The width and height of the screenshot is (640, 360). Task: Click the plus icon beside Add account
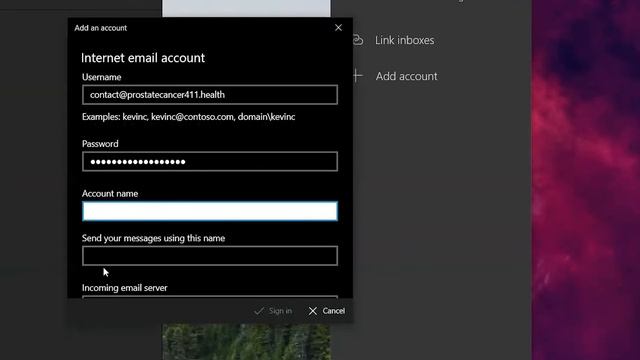coord(358,76)
